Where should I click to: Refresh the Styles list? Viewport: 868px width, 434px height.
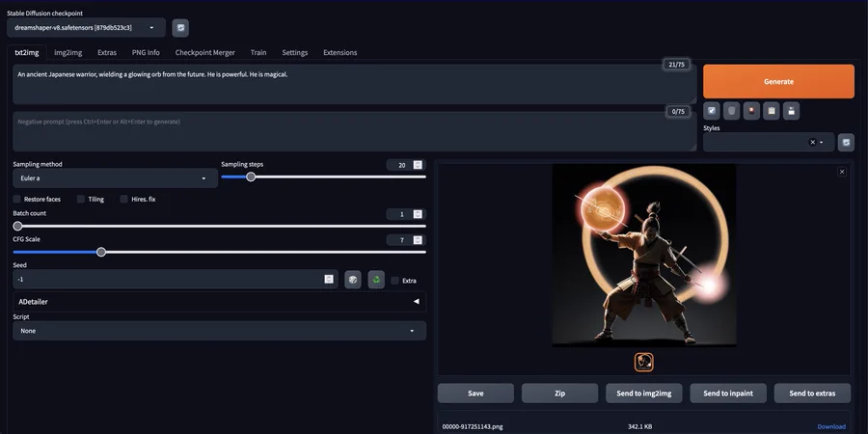click(x=845, y=142)
